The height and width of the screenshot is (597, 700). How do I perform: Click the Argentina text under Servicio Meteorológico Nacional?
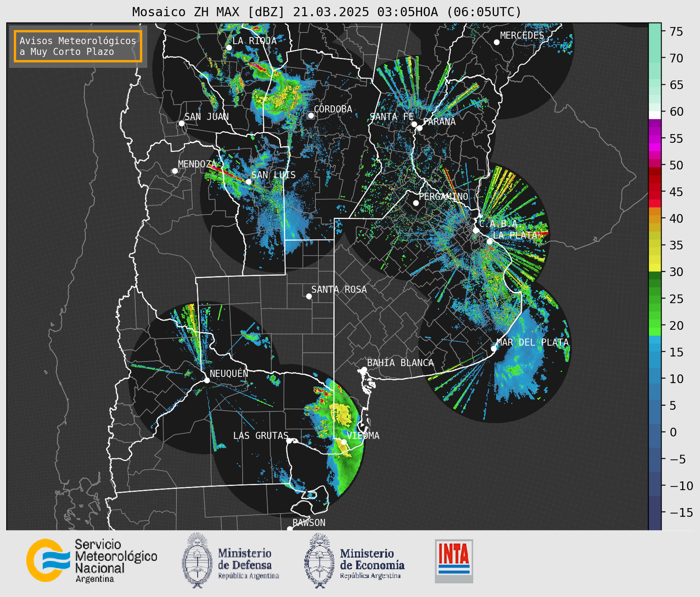95,579
